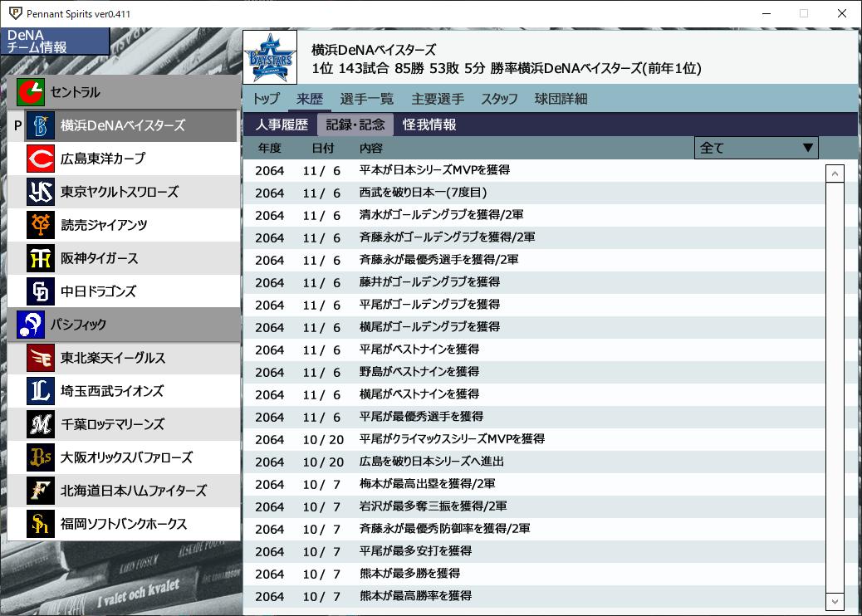Click the パシフィック league header

coord(124,325)
